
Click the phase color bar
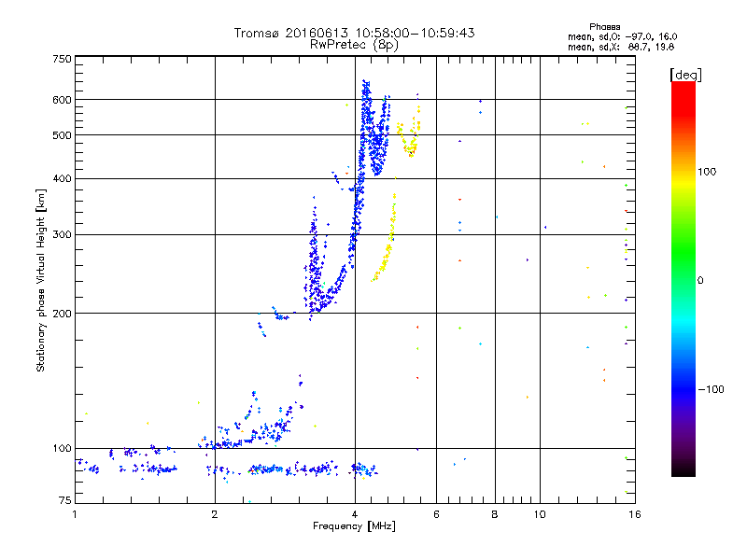[684, 279]
